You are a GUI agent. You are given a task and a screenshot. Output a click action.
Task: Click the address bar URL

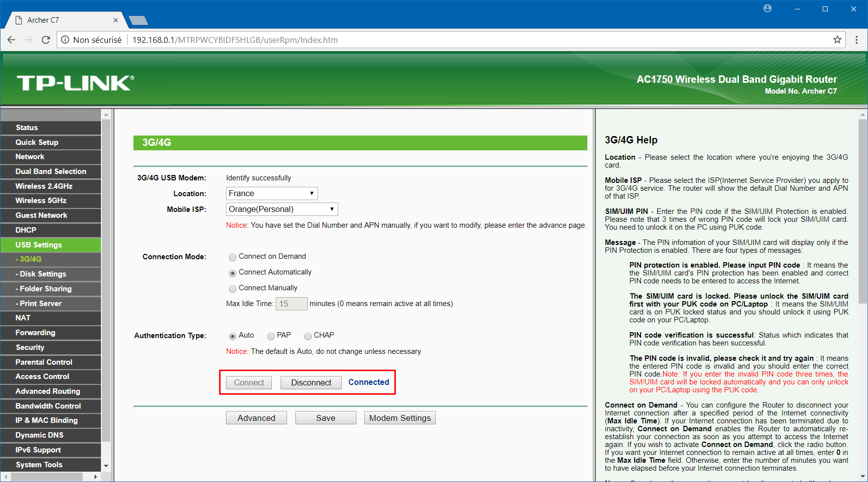235,40
